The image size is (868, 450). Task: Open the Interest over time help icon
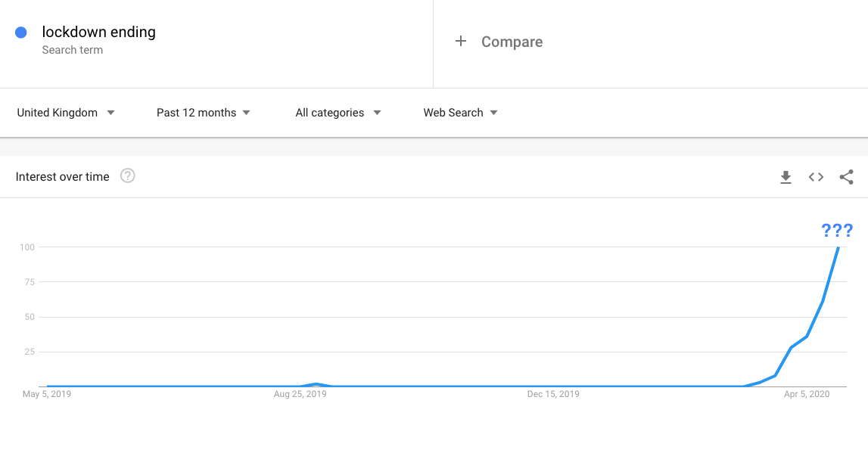128,176
